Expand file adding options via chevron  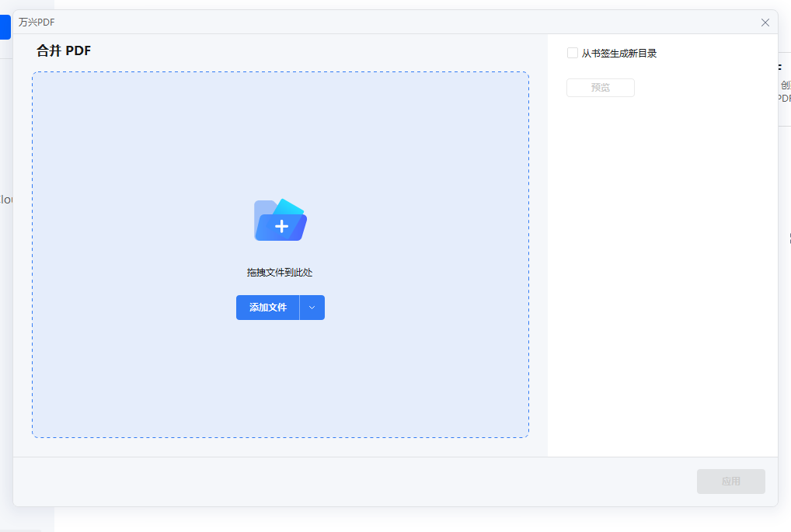[x=312, y=308]
